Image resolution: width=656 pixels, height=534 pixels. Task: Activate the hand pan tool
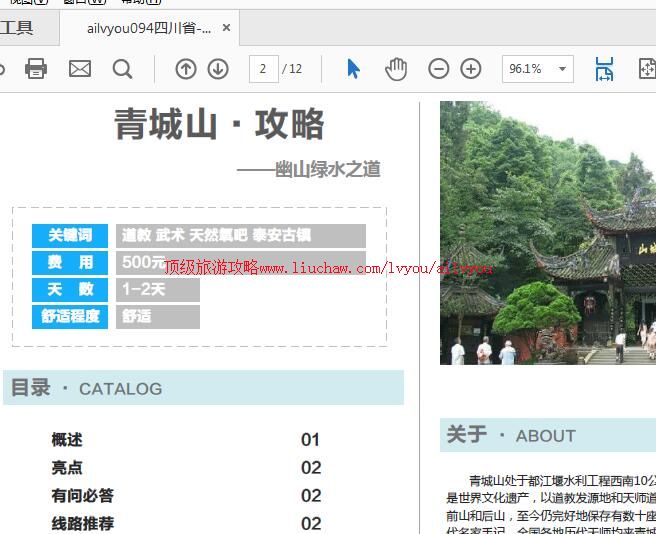click(x=397, y=68)
